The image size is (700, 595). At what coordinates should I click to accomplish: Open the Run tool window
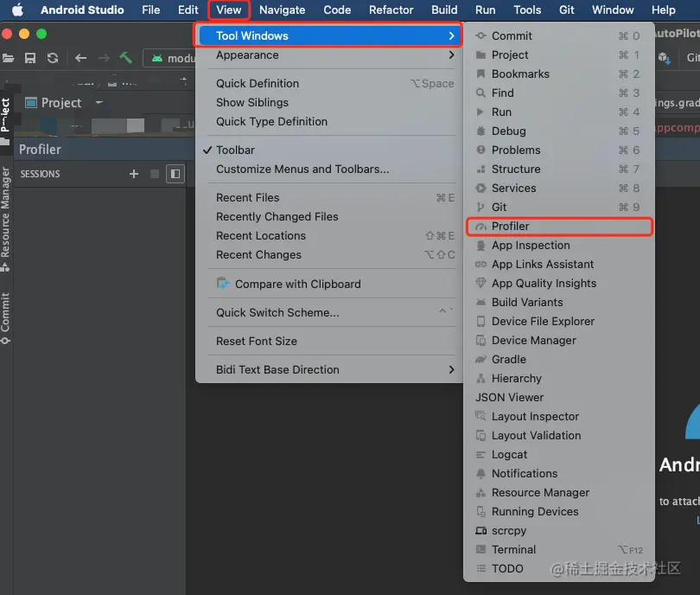pos(559,112)
